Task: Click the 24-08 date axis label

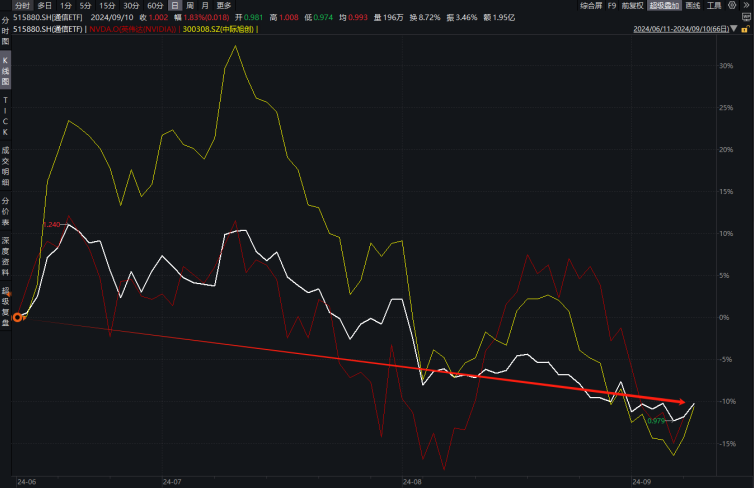Action: point(412,482)
